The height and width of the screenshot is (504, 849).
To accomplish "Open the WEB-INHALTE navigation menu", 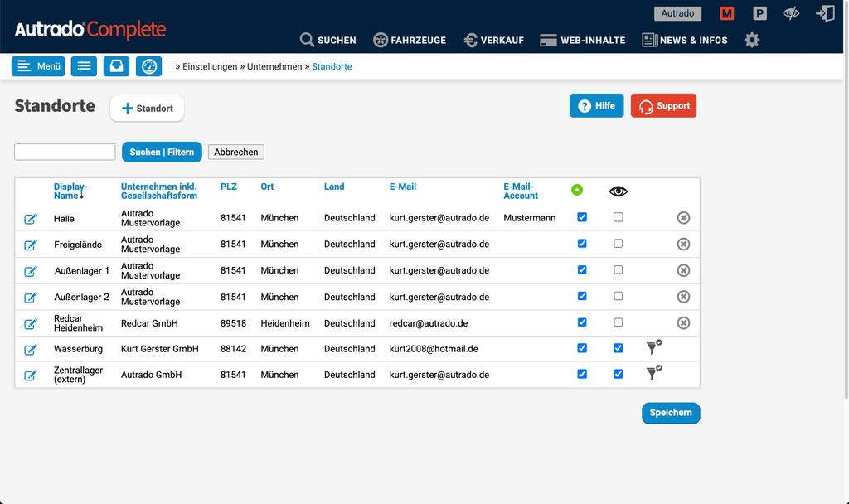I will point(583,40).
